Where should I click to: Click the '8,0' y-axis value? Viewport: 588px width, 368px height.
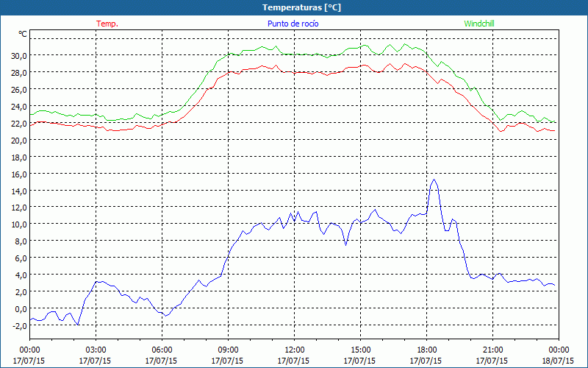[21, 241]
